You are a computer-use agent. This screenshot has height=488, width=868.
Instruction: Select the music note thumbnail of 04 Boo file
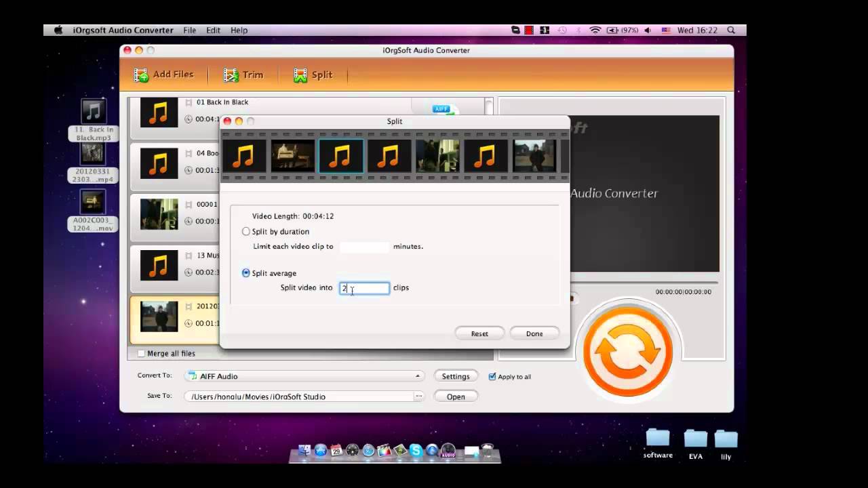point(159,163)
